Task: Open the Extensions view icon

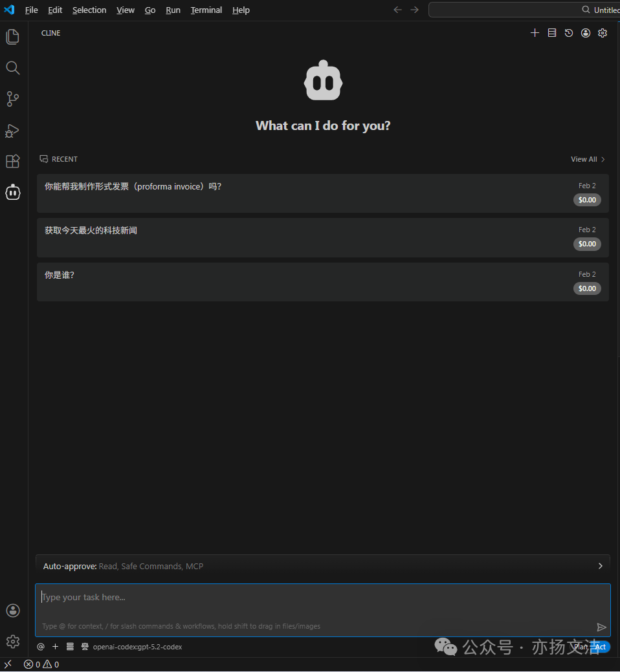Action: click(x=12, y=161)
